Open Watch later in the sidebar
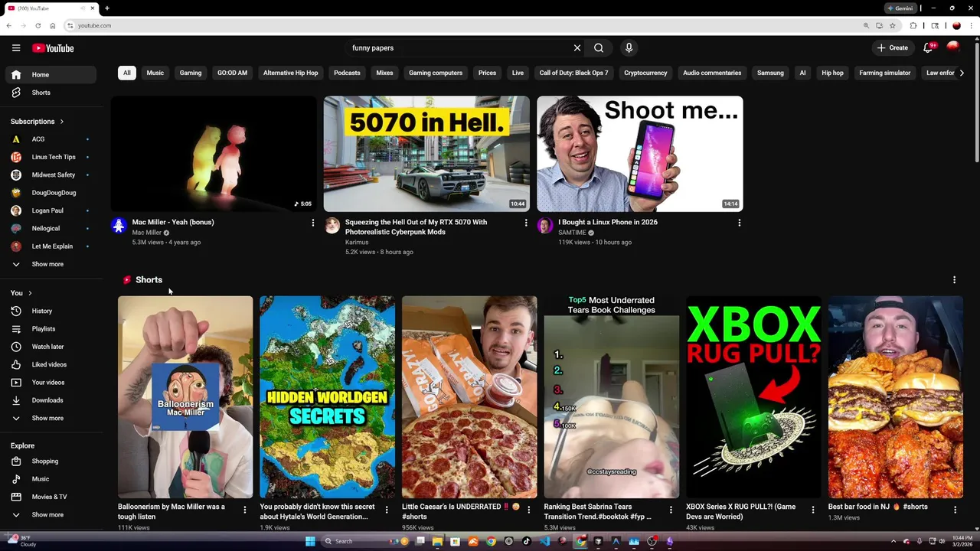Screen dimensions: 980x551 coord(51,347)
